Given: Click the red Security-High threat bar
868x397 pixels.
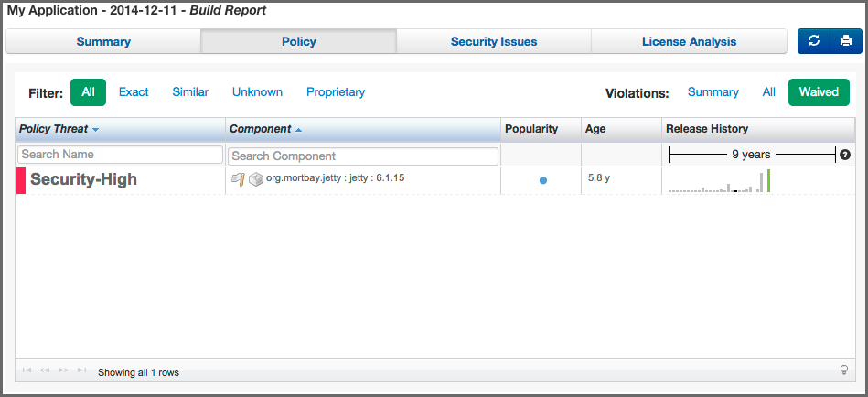Looking at the screenshot, I should click(21, 180).
